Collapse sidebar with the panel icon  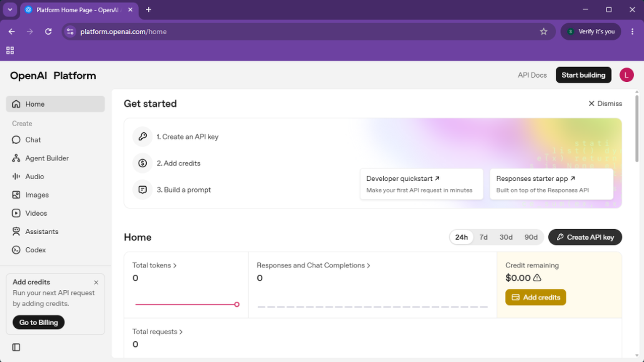[16, 347]
